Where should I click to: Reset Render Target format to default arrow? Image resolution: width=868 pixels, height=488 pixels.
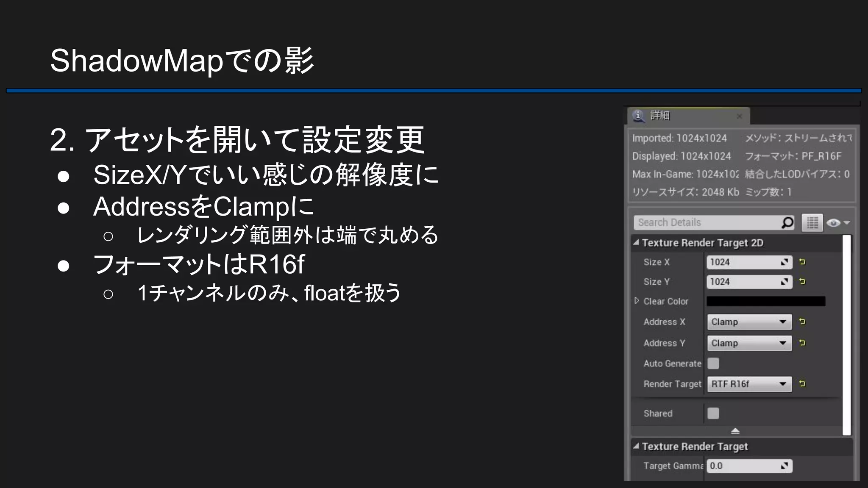coord(802,383)
